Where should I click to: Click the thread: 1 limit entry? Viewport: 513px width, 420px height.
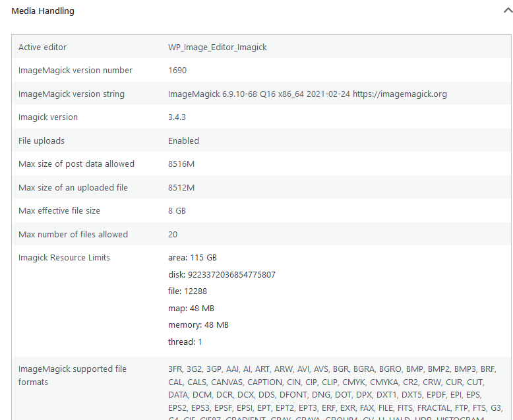coord(185,342)
